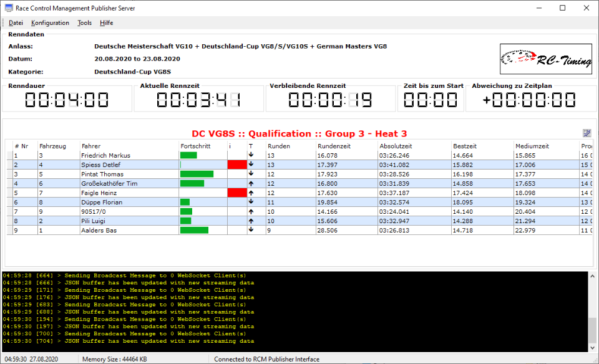599x364 pixels.
Task: Click best time 14.140 in table
Action: point(462,211)
